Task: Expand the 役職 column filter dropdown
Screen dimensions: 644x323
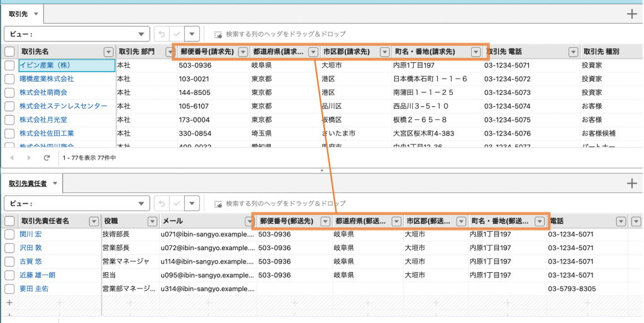Action: point(152,221)
